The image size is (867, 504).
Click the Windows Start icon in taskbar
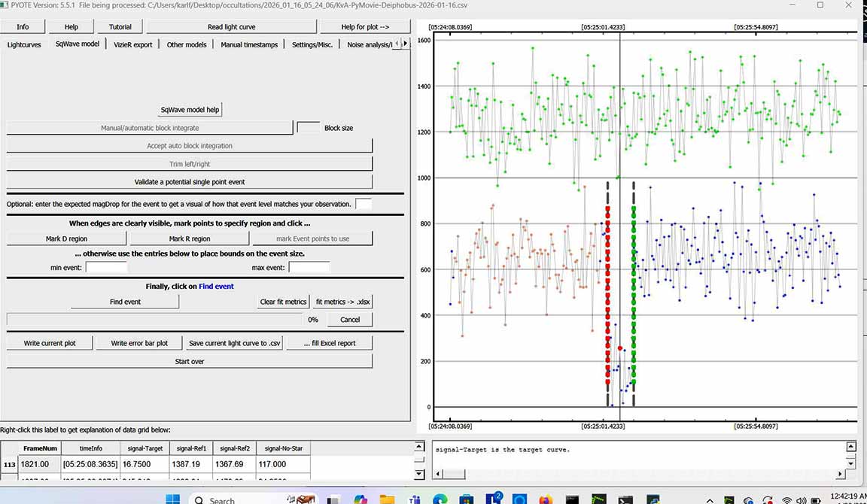click(172, 499)
